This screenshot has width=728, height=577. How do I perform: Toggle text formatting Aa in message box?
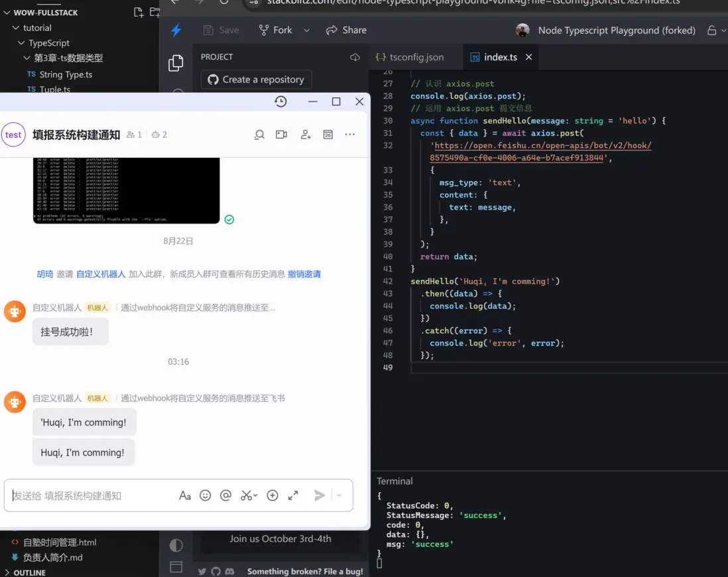point(185,495)
